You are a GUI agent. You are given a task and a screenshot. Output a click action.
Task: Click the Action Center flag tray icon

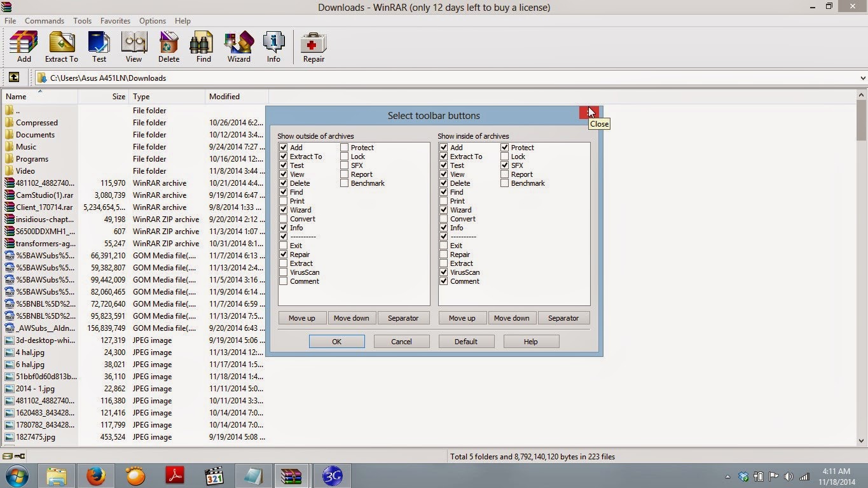(774, 477)
